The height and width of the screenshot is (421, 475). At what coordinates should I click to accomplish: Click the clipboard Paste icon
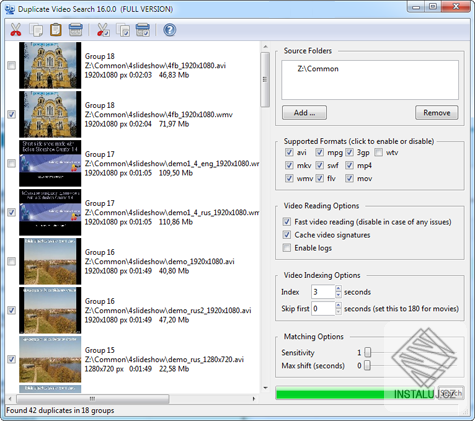(x=56, y=30)
